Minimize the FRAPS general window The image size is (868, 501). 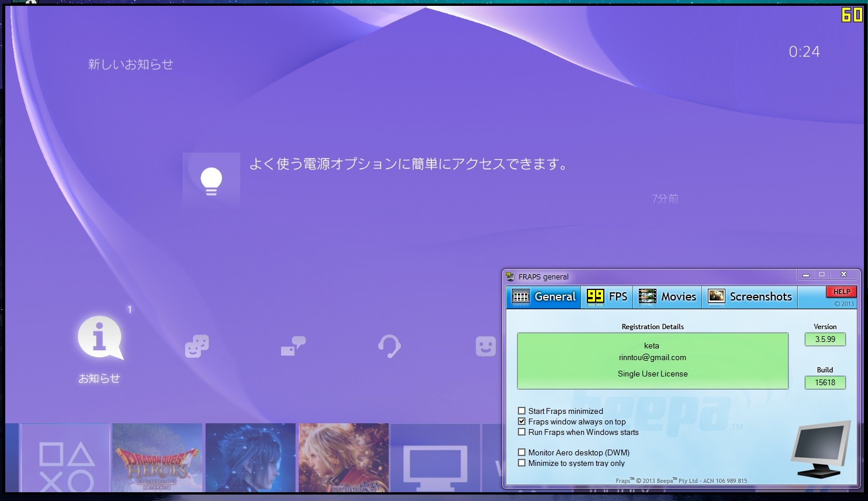(806, 275)
